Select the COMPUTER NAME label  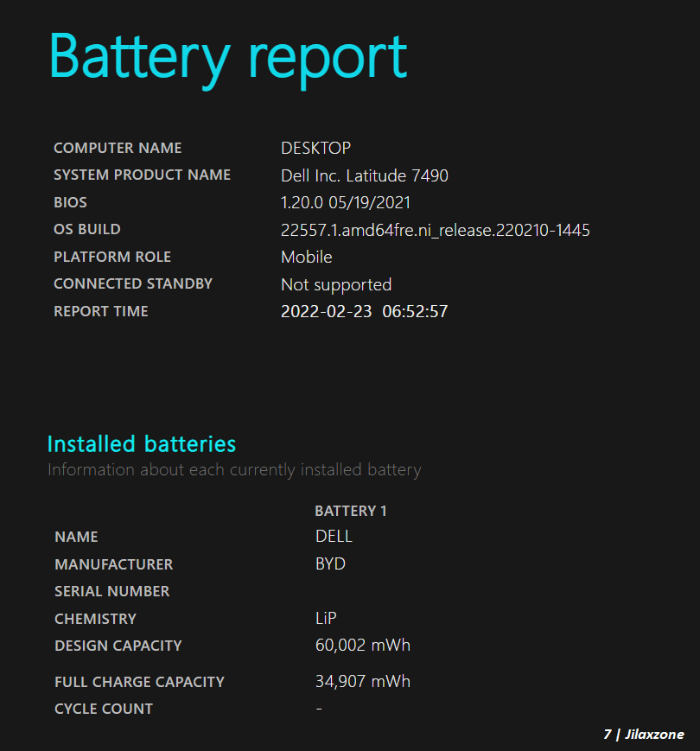click(118, 148)
